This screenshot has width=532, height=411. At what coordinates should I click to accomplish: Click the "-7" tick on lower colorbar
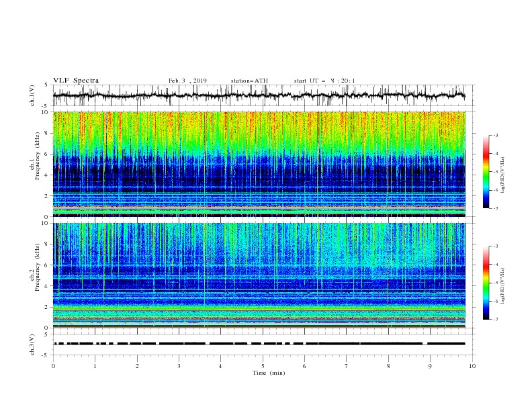pyautogui.click(x=496, y=320)
